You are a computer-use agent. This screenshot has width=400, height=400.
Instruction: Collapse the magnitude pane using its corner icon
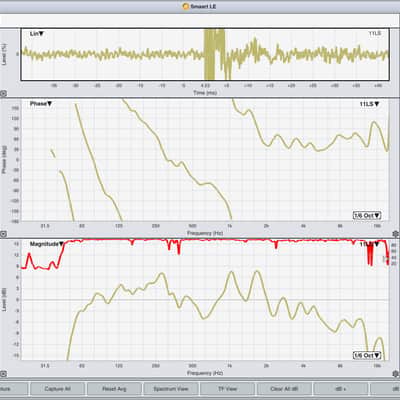coord(3,374)
